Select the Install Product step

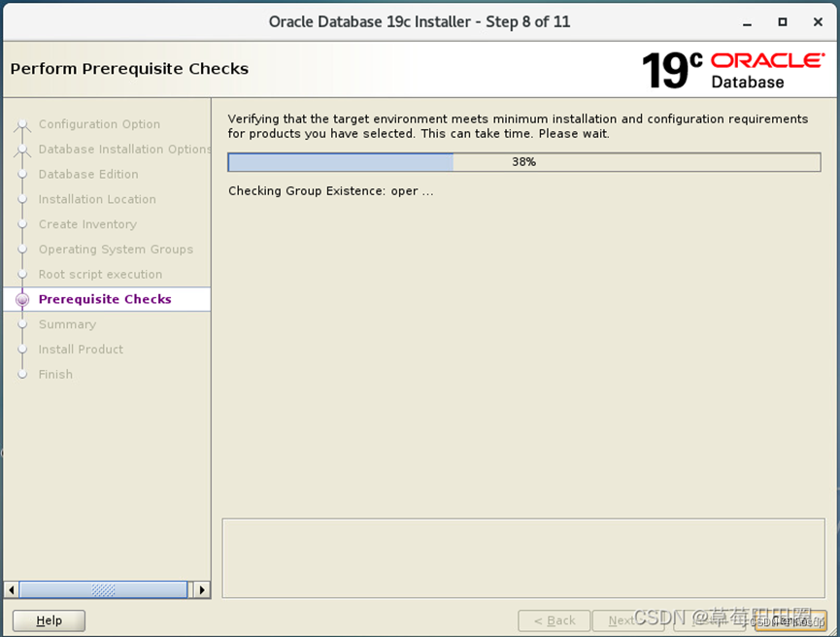[x=81, y=350]
